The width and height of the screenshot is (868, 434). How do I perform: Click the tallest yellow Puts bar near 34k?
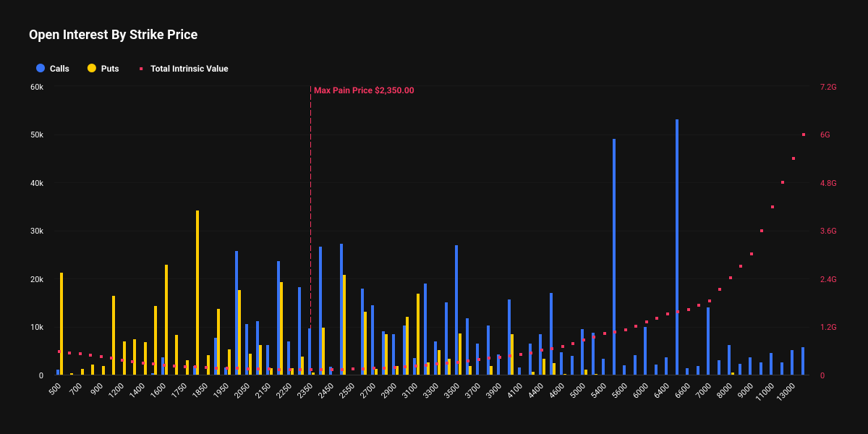[197, 289]
